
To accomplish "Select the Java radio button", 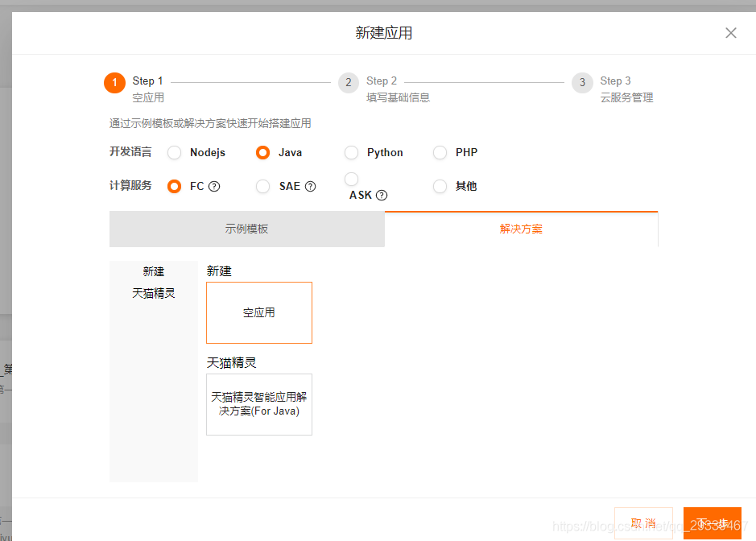I will click(x=262, y=153).
